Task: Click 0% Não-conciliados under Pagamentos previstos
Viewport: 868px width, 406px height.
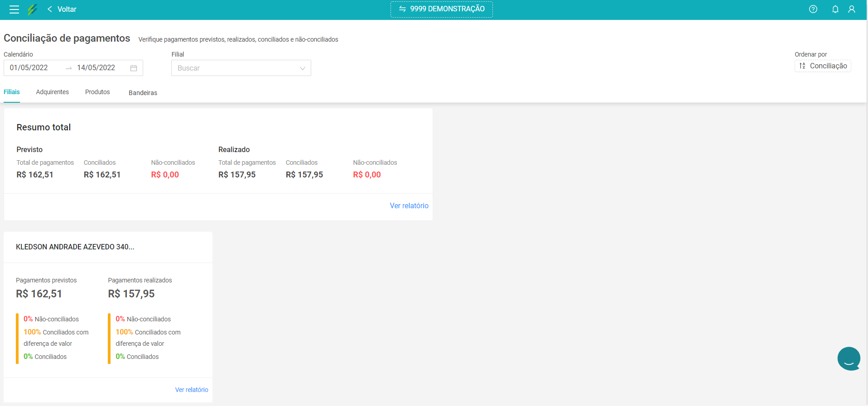Action: [x=51, y=319]
